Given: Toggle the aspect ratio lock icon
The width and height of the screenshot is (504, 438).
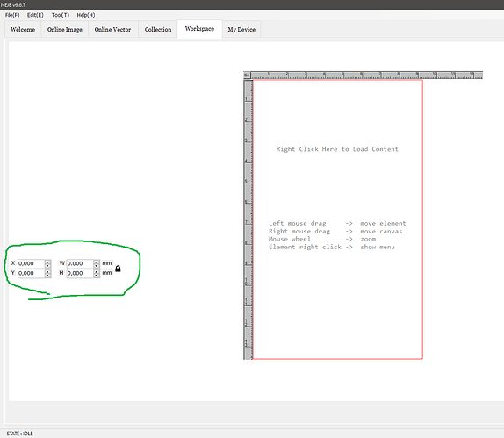Looking at the screenshot, I should (118, 269).
